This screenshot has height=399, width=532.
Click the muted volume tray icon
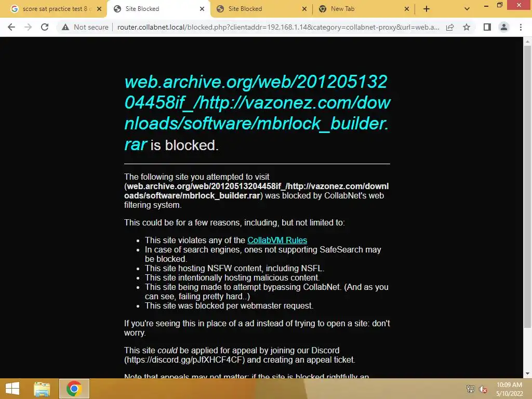[x=483, y=389]
